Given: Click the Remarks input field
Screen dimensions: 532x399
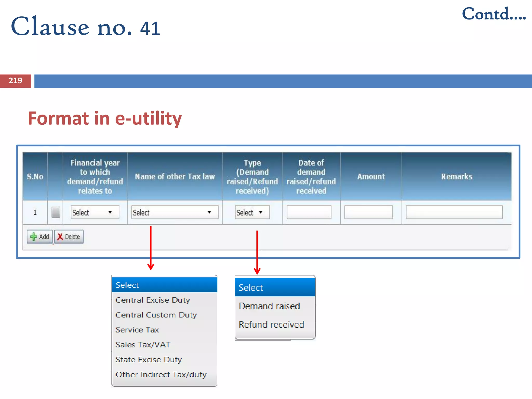Looking at the screenshot, I should 454,212.
